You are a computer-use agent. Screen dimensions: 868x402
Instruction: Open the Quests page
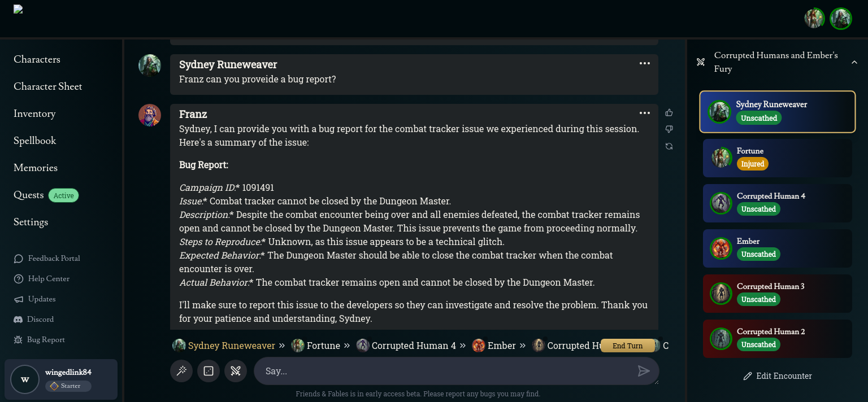pyautogui.click(x=29, y=195)
